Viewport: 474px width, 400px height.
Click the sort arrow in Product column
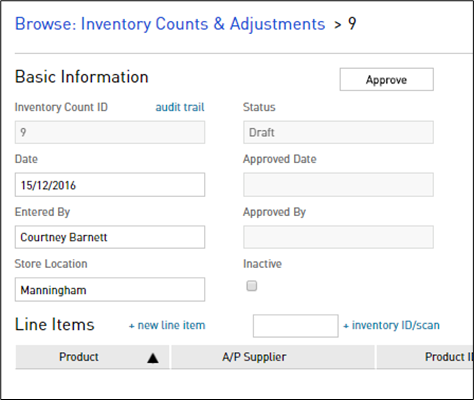(153, 358)
